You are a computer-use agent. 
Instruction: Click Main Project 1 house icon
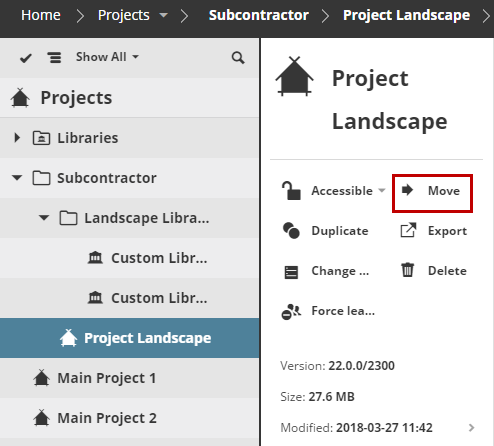(41, 378)
